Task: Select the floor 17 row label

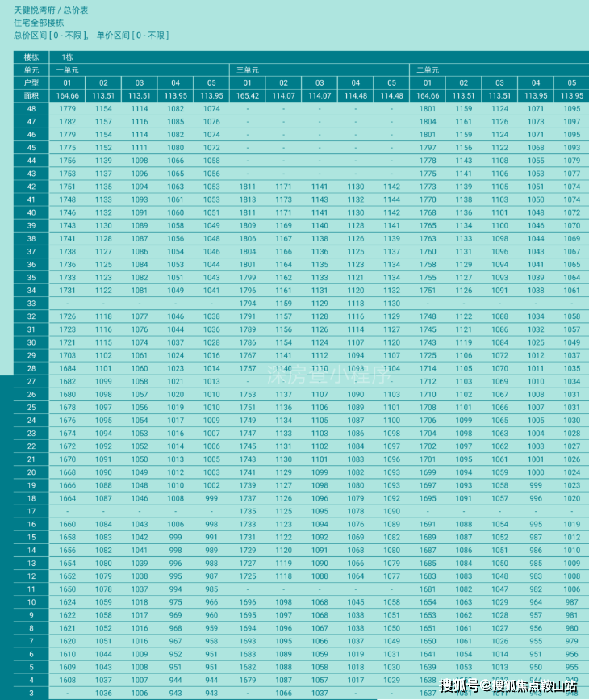Action: [31, 511]
